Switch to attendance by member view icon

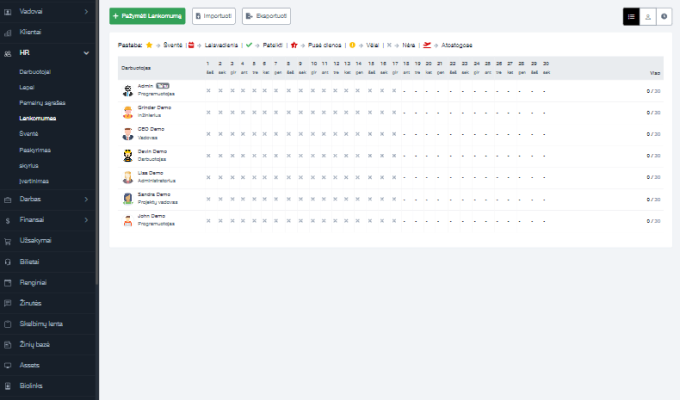tap(647, 17)
